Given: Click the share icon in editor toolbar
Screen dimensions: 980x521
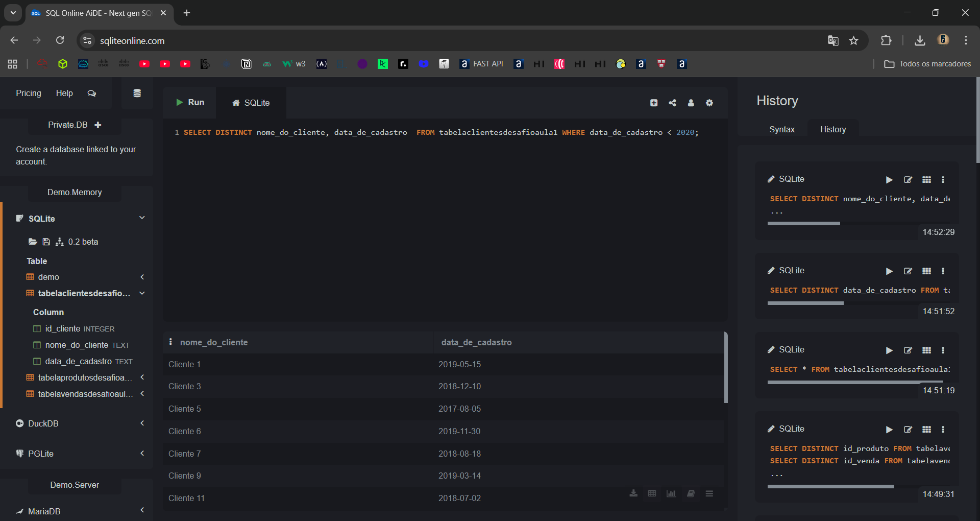Looking at the screenshot, I should tap(672, 103).
